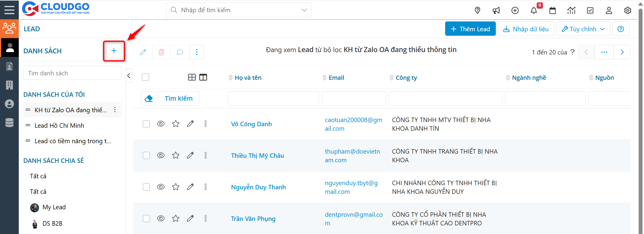Open the calendar icon in top bar

click(552, 11)
